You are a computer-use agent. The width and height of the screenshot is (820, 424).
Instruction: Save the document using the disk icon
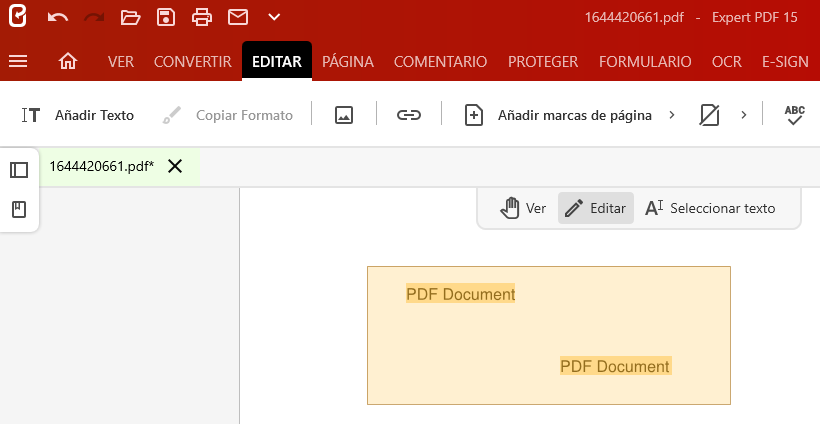pos(166,17)
